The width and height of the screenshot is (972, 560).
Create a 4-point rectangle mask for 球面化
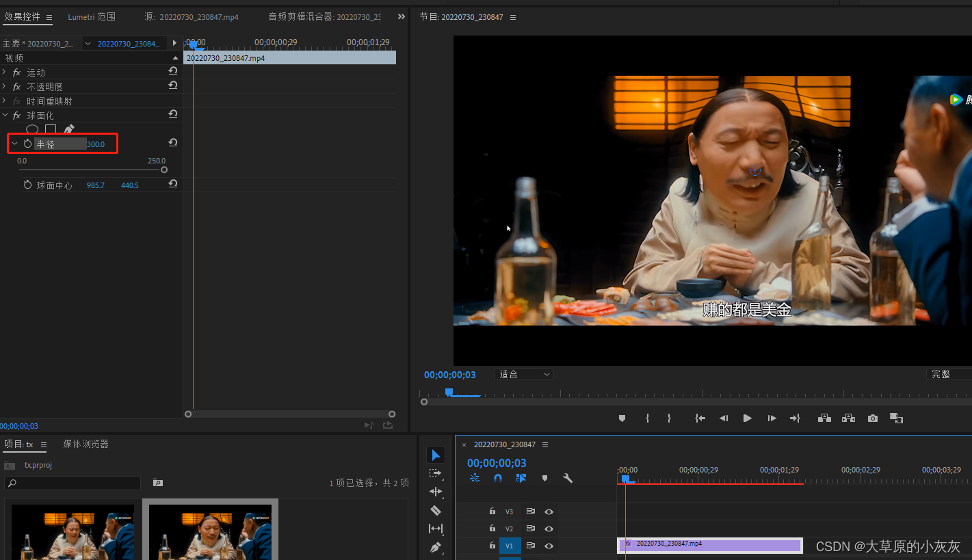pyautogui.click(x=51, y=129)
